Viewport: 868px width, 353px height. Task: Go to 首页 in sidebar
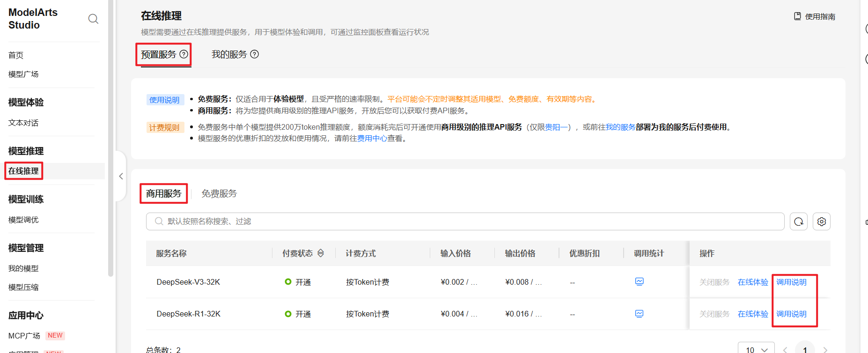tap(16, 55)
